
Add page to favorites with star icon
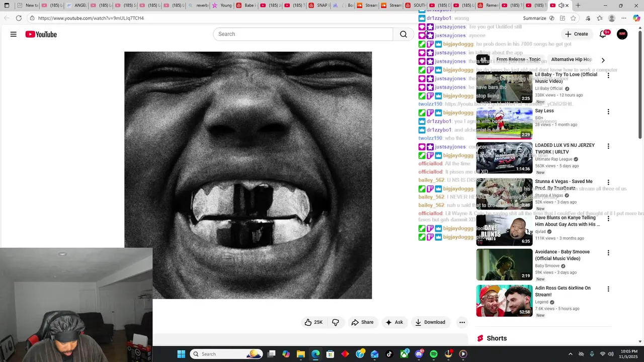pos(573,18)
